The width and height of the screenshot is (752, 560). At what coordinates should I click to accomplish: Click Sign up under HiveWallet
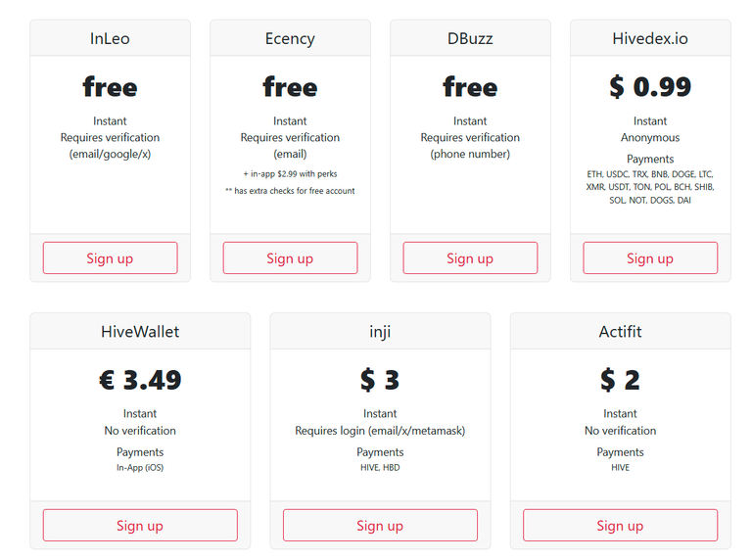140,526
